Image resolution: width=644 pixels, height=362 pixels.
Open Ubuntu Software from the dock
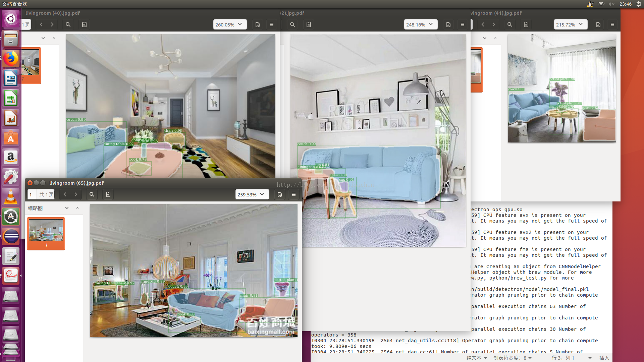(11, 138)
